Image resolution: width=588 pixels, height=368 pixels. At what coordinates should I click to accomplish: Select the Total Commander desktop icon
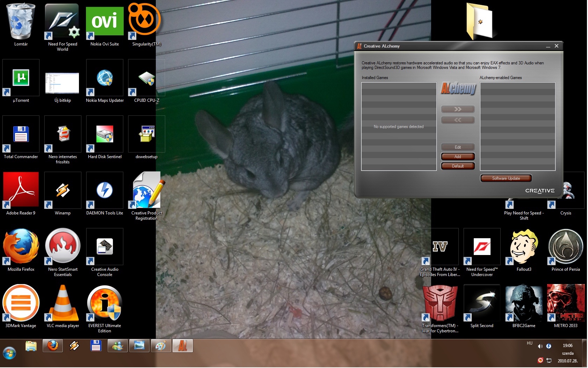tap(21, 137)
